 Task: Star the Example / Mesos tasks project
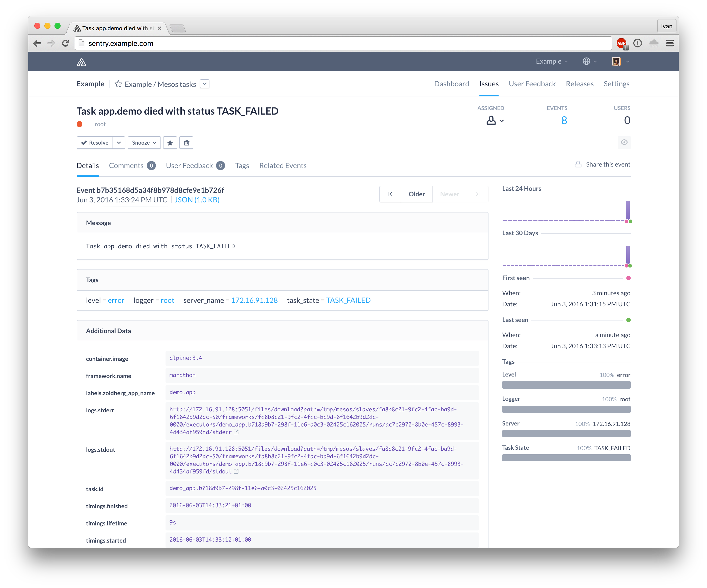coord(118,84)
